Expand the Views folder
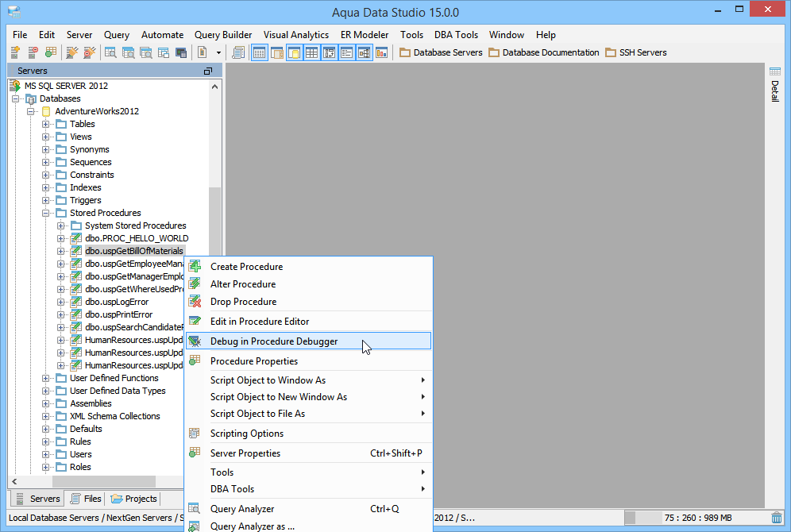This screenshot has width=791, height=532. [x=46, y=137]
